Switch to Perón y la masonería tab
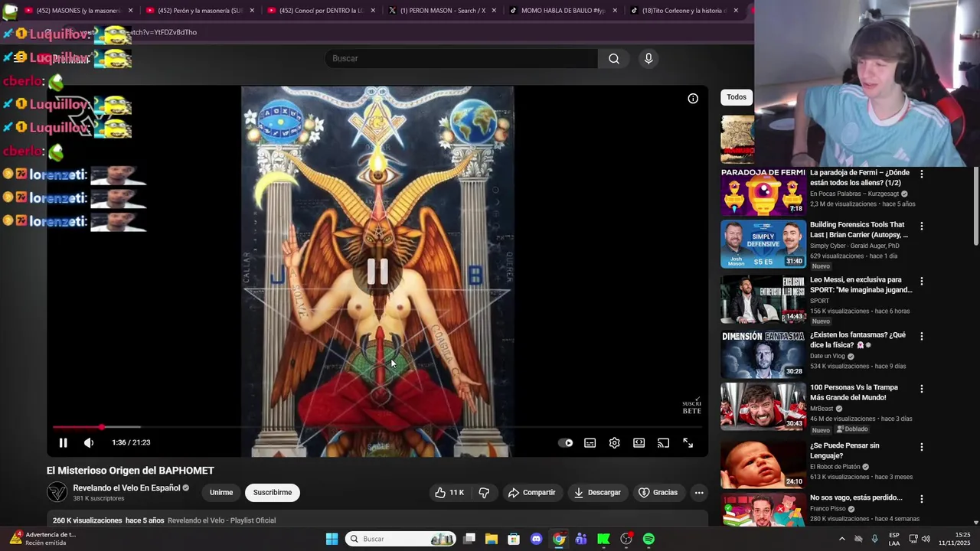 [x=199, y=11]
